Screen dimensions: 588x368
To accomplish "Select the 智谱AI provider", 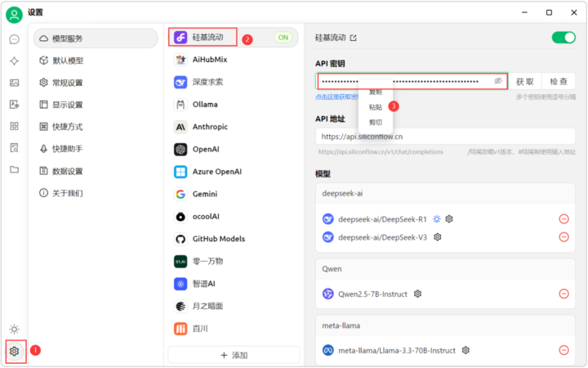I will click(x=233, y=284).
